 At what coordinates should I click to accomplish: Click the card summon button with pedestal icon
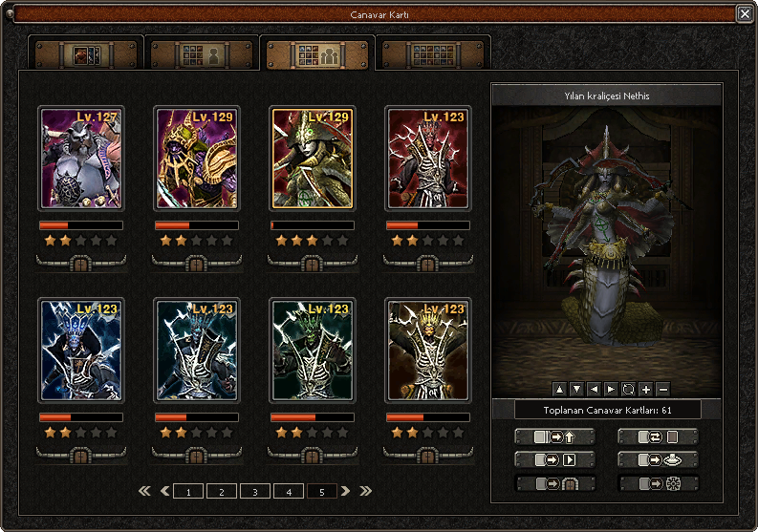pos(658,459)
